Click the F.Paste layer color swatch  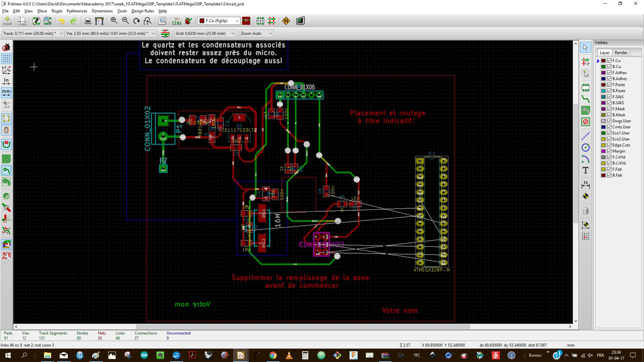[x=604, y=85]
